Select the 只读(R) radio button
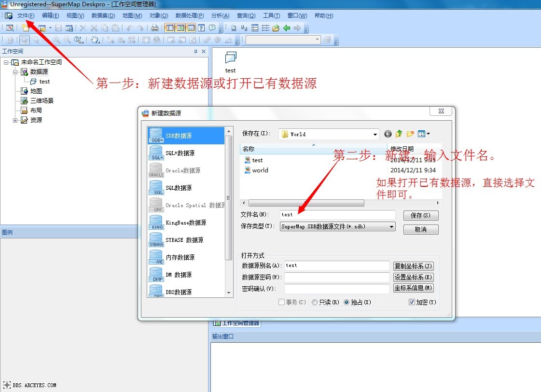Screen dimensions: 541x392 pyautogui.click(x=314, y=302)
